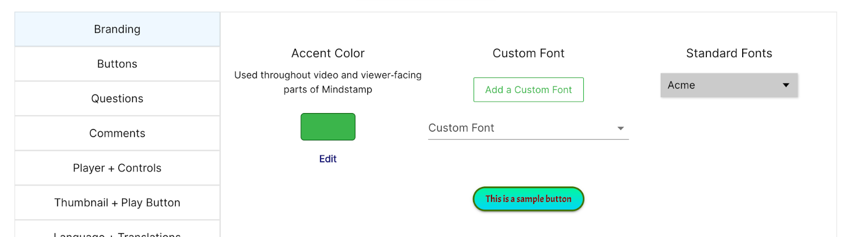Click the green accent color swatch
This screenshot has height=237, width=868.
[328, 127]
